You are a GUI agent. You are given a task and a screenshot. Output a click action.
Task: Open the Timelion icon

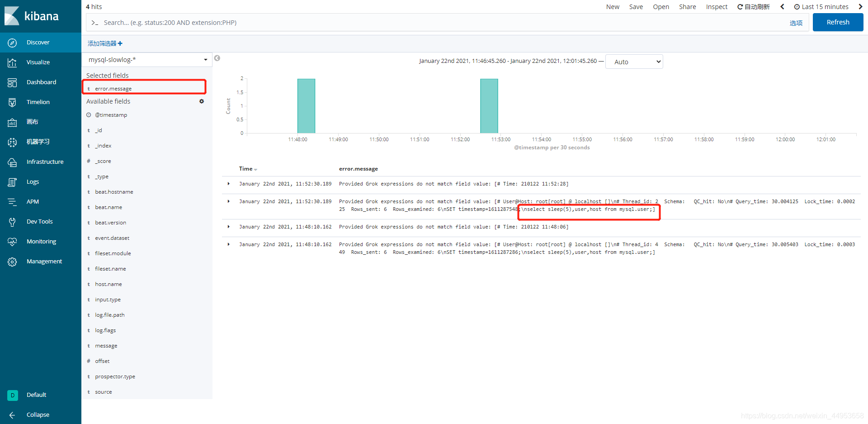12,102
